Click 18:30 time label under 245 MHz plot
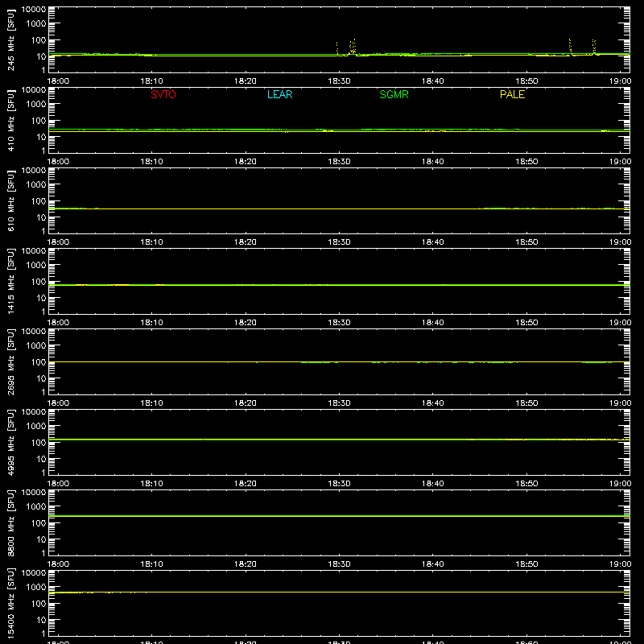Screen dimensions: 644x644 (x=339, y=81)
